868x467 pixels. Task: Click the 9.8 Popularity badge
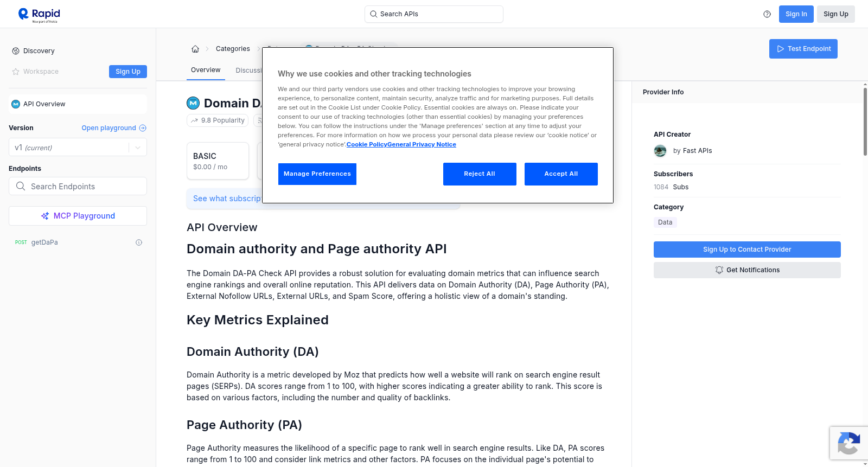point(218,120)
